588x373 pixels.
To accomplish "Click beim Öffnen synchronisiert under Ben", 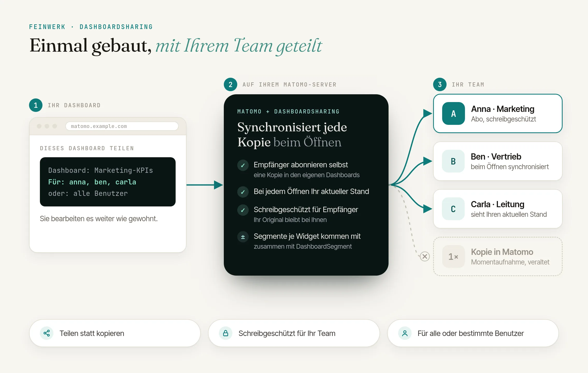I will (510, 167).
